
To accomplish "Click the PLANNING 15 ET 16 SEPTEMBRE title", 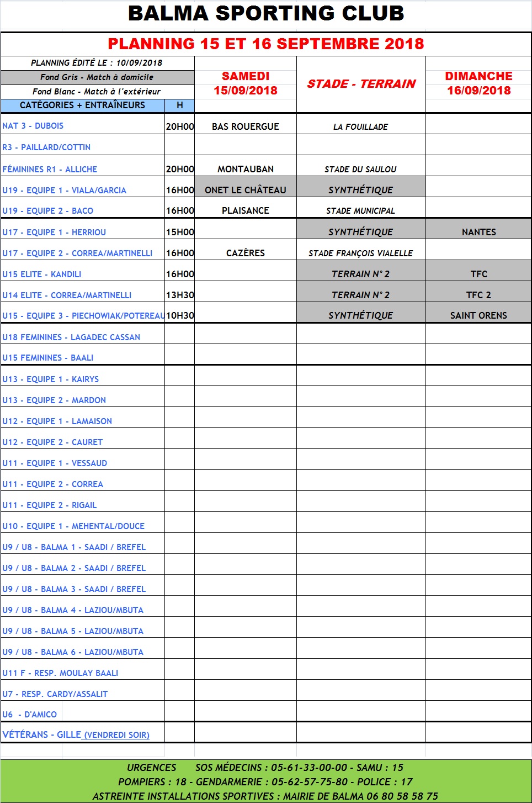I will click(x=265, y=44).
